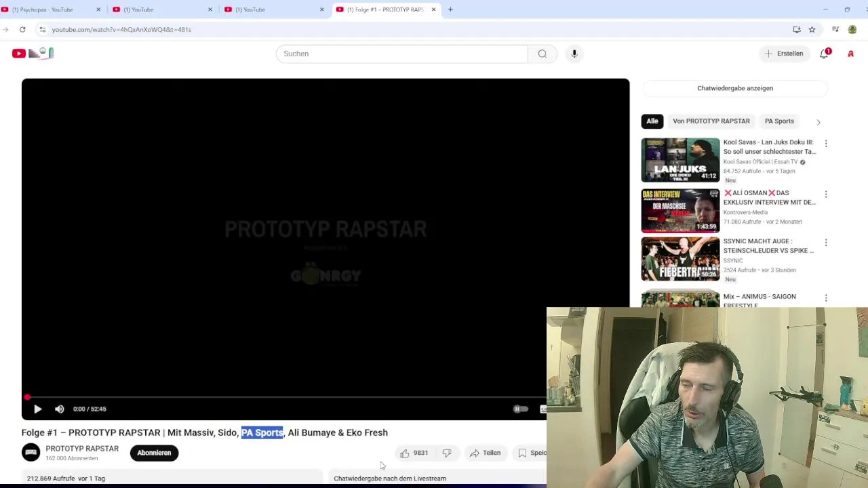This screenshot has width=868, height=488.
Task: Open the browser profile avatar
Action: point(852,29)
